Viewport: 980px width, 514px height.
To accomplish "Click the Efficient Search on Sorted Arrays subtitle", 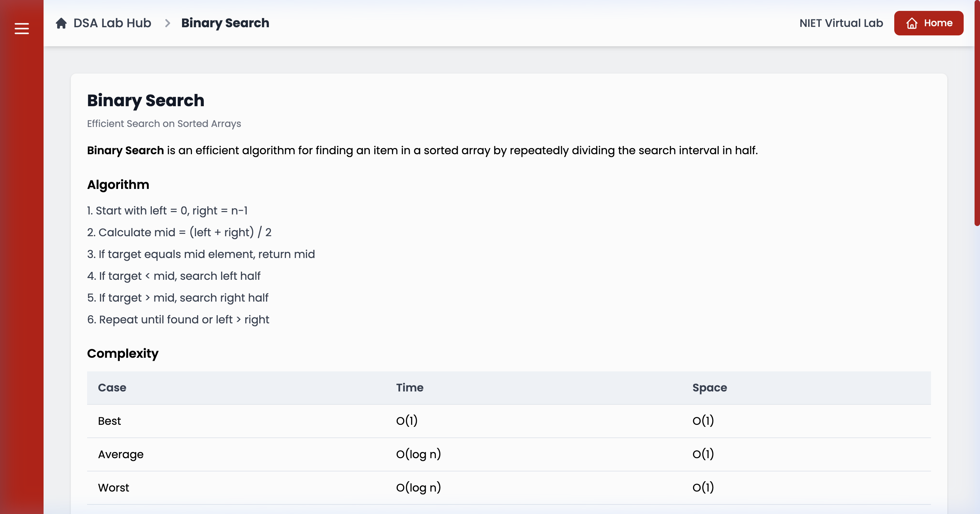I will (164, 124).
